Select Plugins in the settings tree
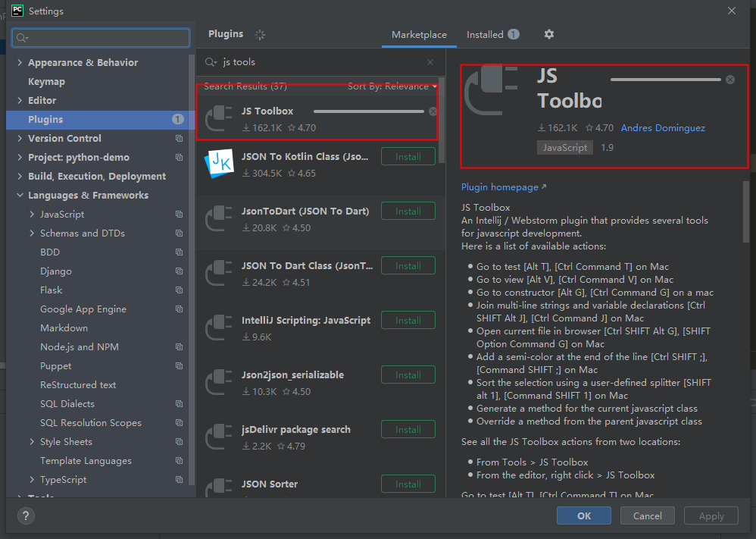This screenshot has height=539, width=756. coord(98,120)
